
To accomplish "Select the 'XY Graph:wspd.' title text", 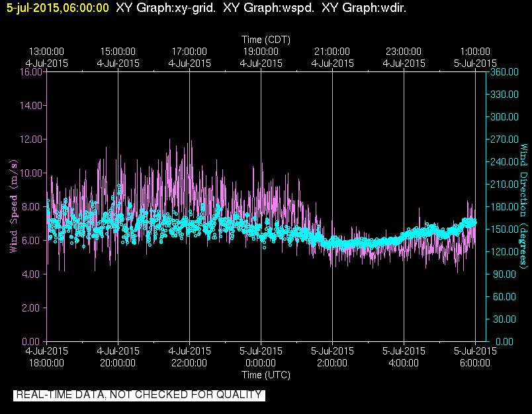I will 269,8.
